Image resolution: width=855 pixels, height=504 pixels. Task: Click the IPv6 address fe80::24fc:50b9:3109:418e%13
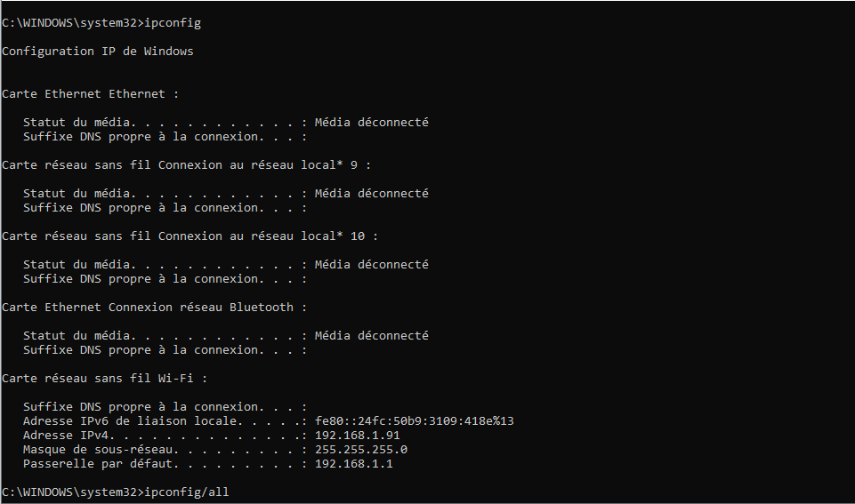pos(414,421)
